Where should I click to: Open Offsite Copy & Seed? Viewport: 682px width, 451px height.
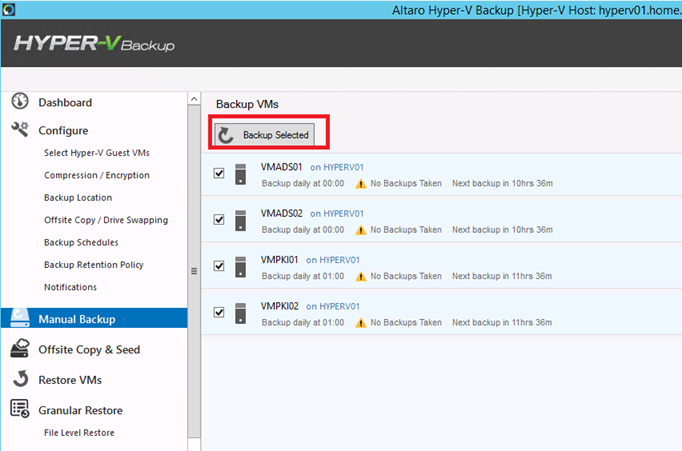click(89, 350)
